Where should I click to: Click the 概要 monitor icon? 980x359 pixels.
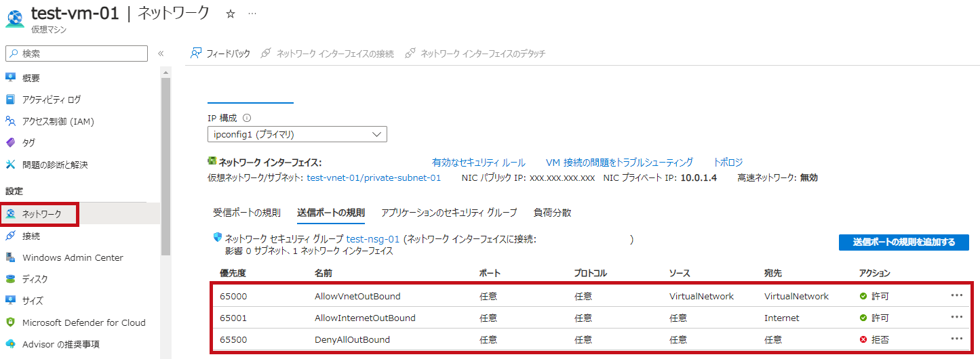10,78
